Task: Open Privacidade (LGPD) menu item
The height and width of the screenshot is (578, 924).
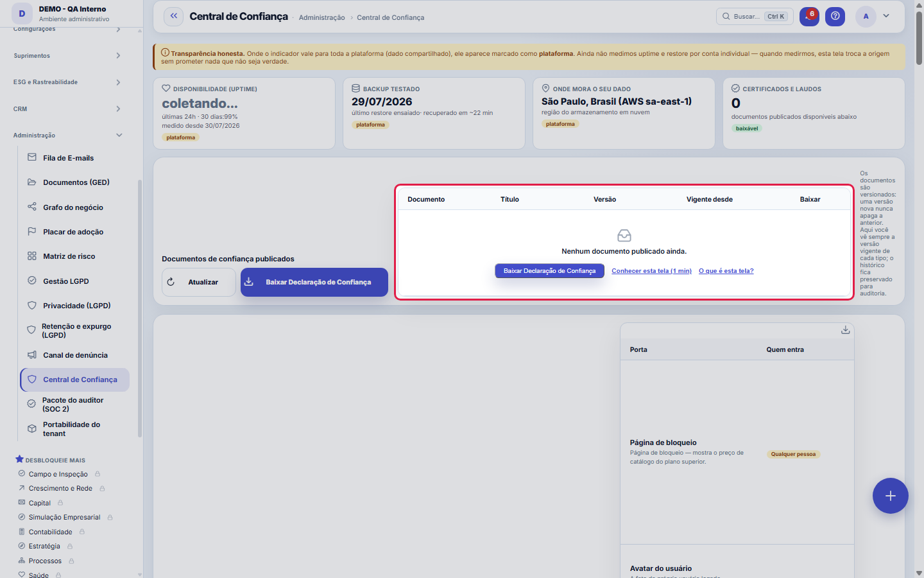Action: 75,306
